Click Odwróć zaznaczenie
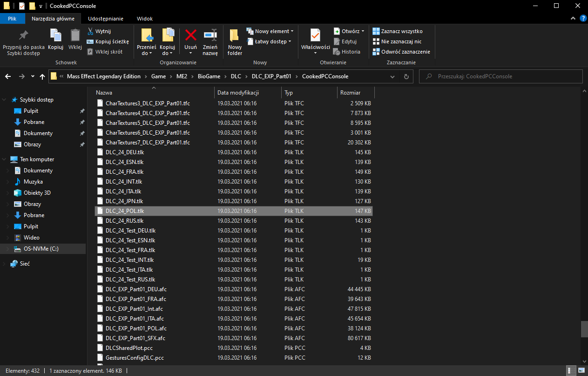The width and height of the screenshot is (588, 376). click(401, 52)
